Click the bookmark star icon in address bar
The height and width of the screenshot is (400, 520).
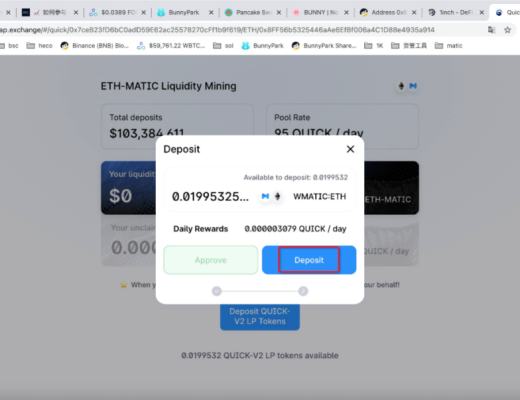tap(507, 30)
